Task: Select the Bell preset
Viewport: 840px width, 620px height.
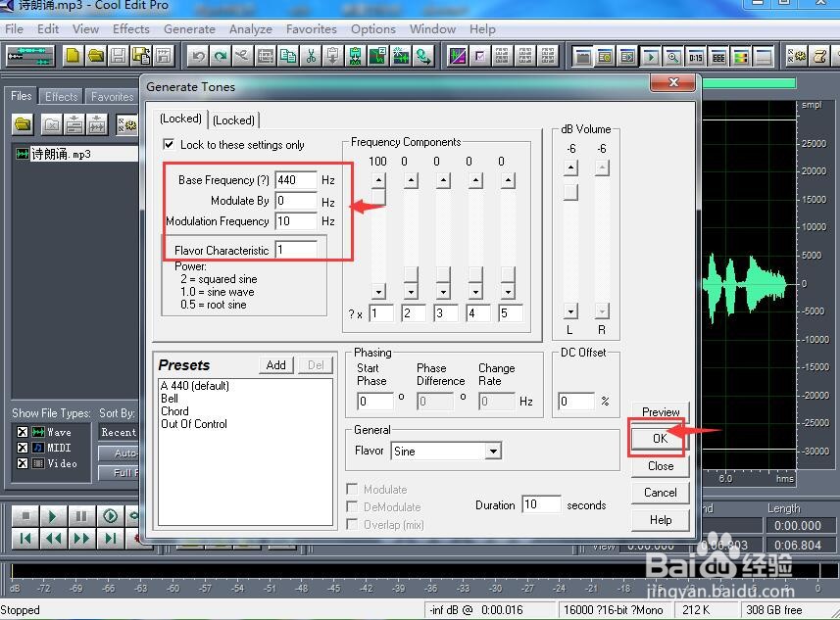Action: click(x=170, y=399)
